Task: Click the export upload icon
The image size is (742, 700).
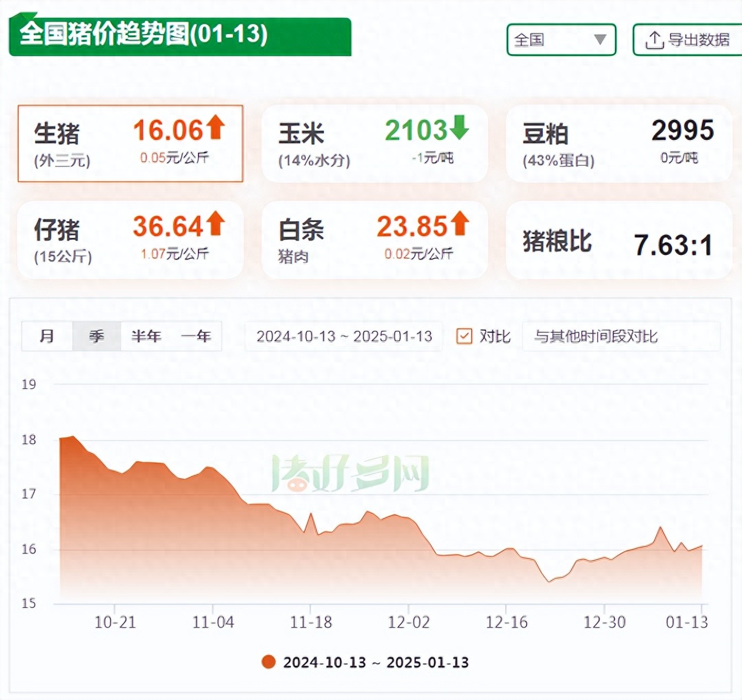Action: pyautogui.click(x=654, y=40)
